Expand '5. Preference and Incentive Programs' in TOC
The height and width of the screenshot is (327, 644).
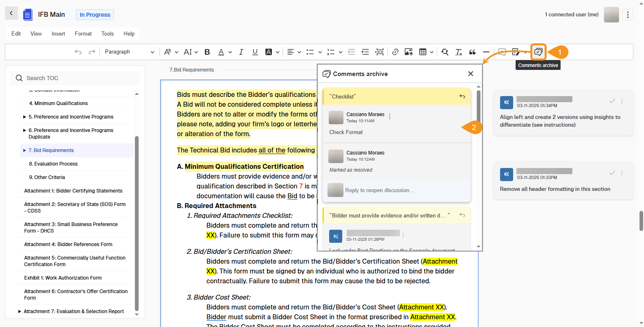click(x=25, y=117)
